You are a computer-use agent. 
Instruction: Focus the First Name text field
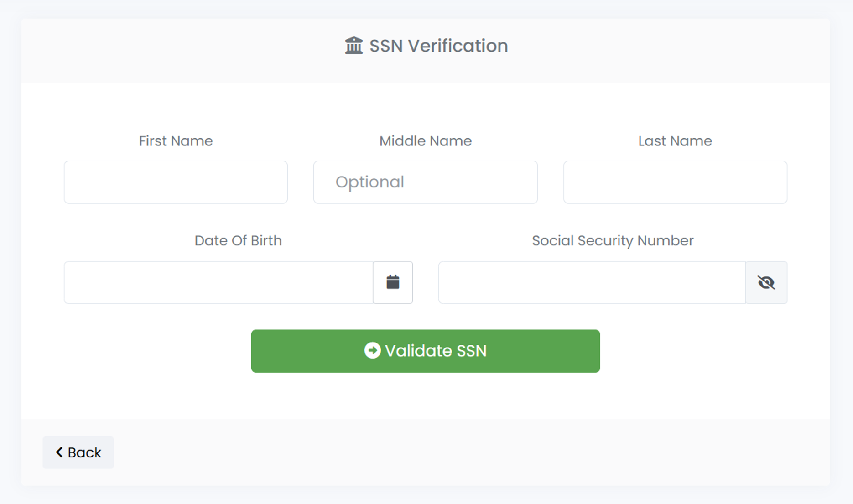[176, 182]
